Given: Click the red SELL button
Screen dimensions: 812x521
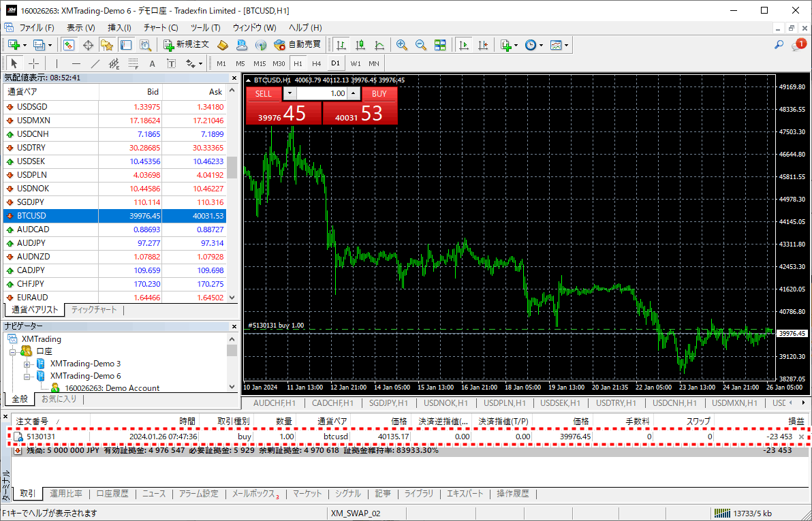Looking at the screenshot, I should pyautogui.click(x=264, y=94).
